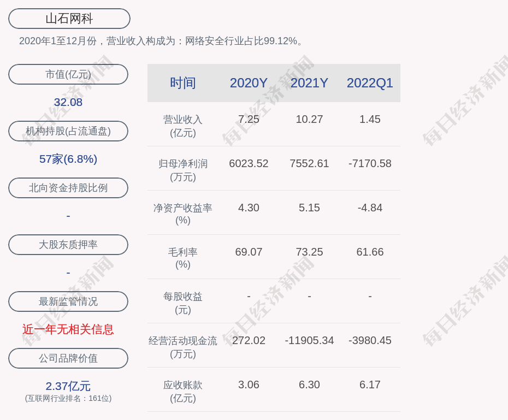508x420 pixels.
Task: Click the 归母净利润(万元) row label
Action: click(x=182, y=170)
